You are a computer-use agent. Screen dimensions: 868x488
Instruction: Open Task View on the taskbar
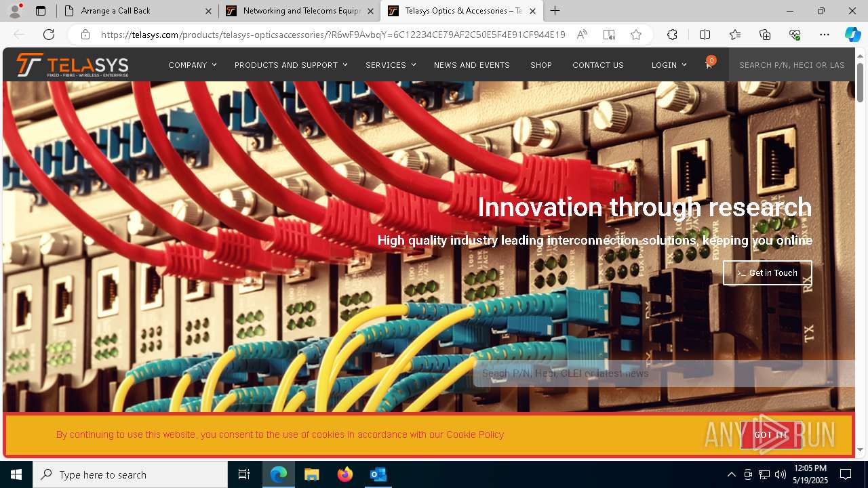point(244,474)
